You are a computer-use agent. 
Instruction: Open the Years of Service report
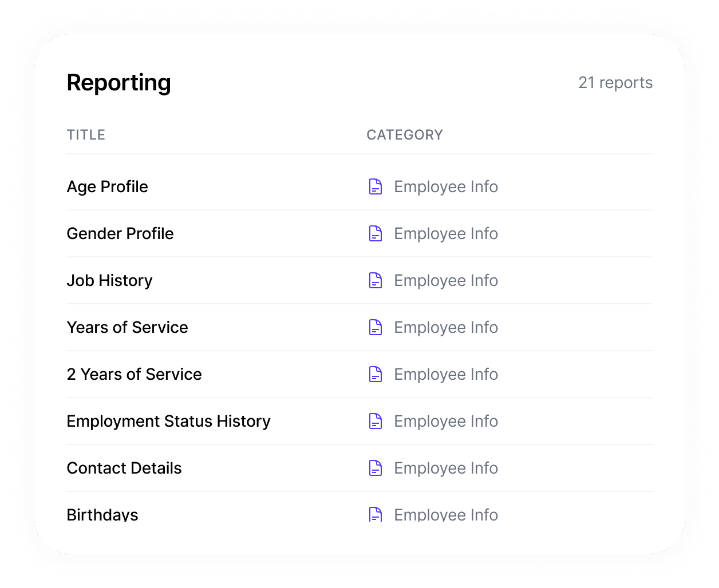pyautogui.click(x=127, y=327)
